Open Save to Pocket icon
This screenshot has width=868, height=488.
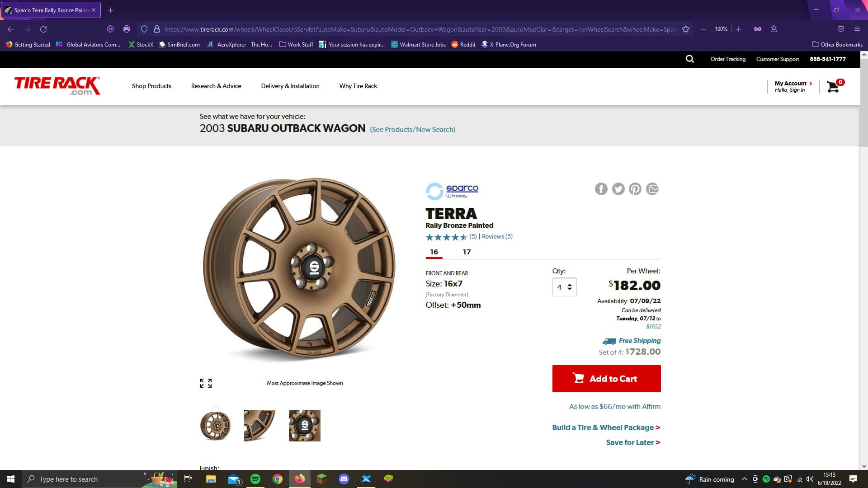(841, 29)
